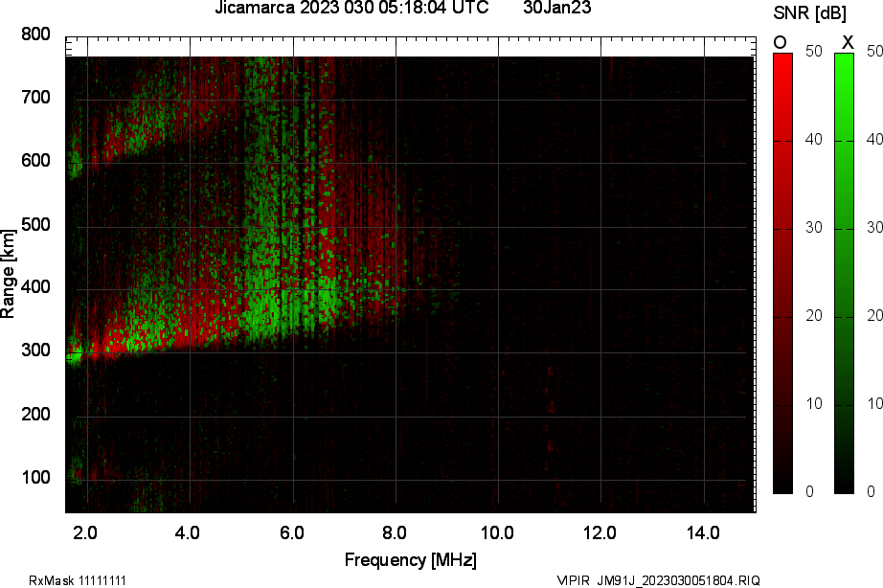Click the 'SNR [dB]' legend heading
Image resolution: width=883 pixels, height=588 pixels.
pyautogui.click(x=810, y=13)
